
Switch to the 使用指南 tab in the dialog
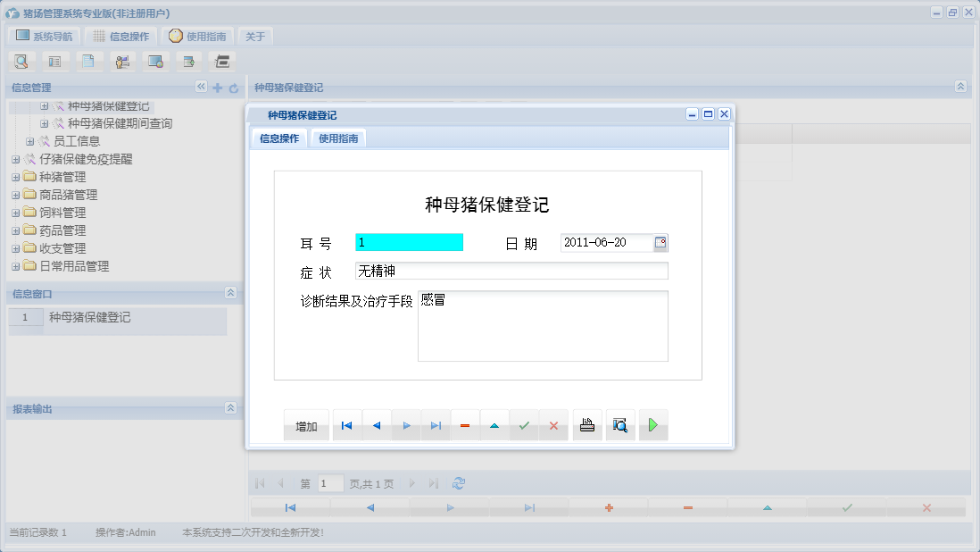[337, 138]
